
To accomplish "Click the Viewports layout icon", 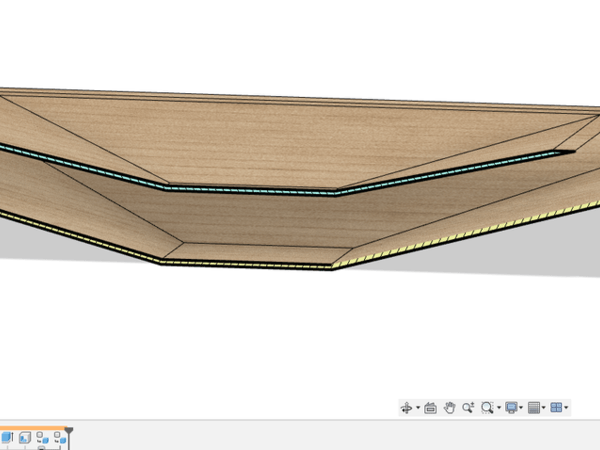I will (557, 408).
